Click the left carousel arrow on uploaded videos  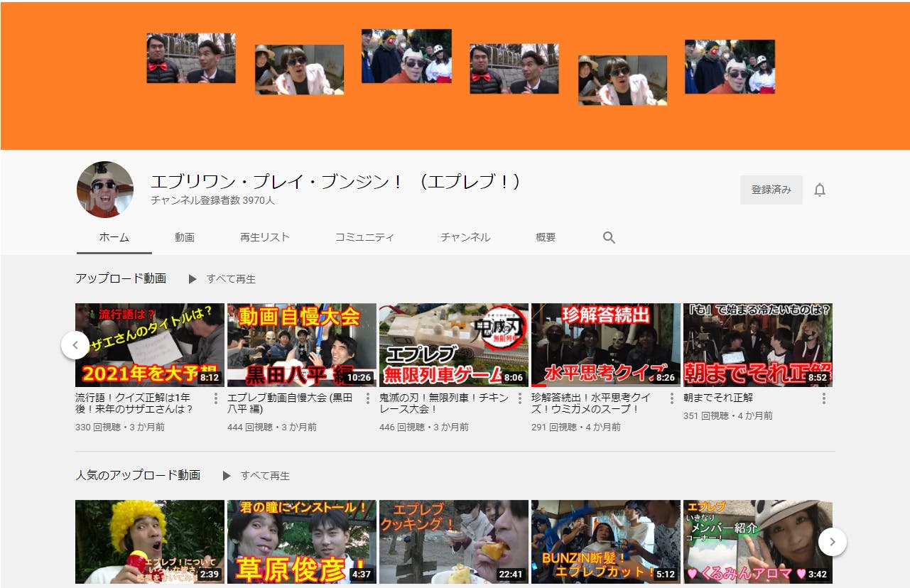[x=75, y=345]
